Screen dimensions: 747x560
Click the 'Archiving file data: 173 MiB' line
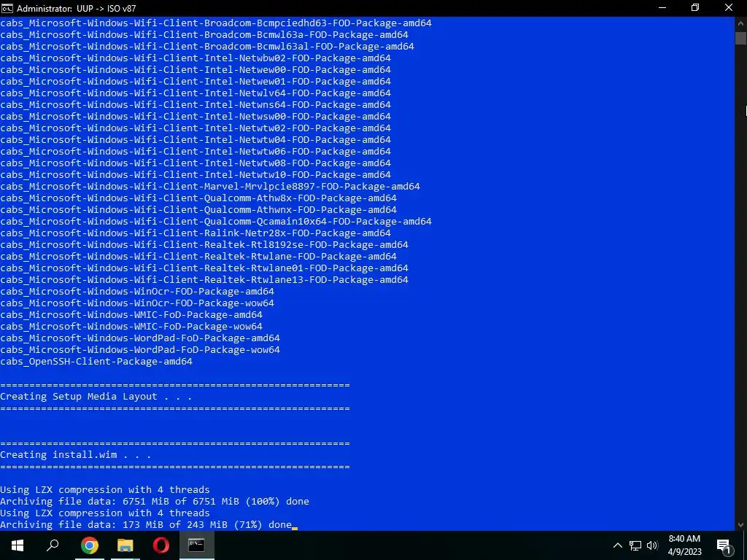point(146,525)
